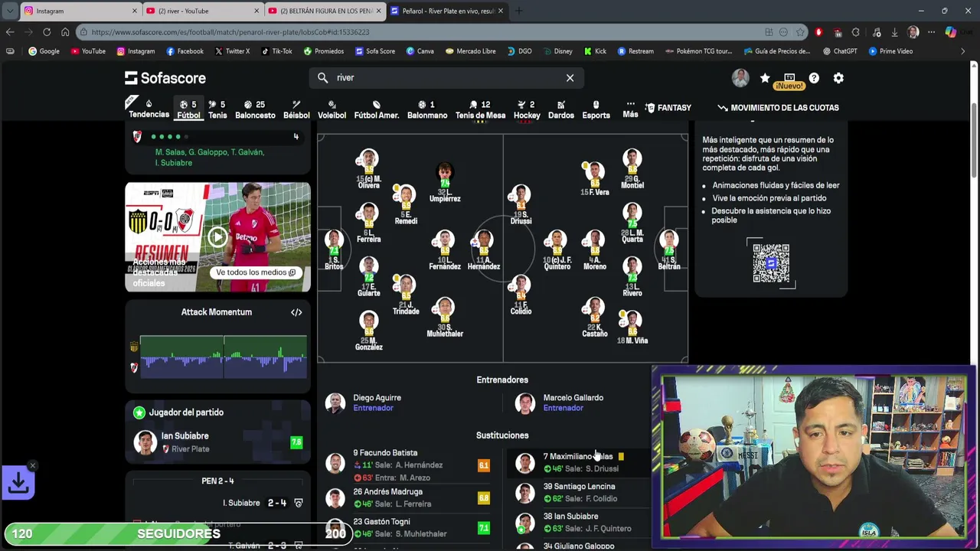This screenshot has height=551, width=980.
Task: Open substitute Santiago Lencina's row
Action: pyautogui.click(x=579, y=492)
